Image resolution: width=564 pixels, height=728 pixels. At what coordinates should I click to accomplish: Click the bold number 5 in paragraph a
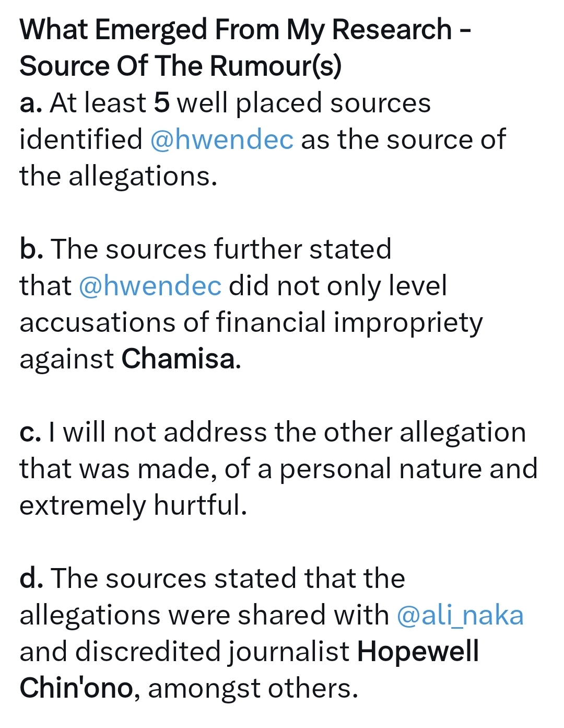tap(162, 103)
